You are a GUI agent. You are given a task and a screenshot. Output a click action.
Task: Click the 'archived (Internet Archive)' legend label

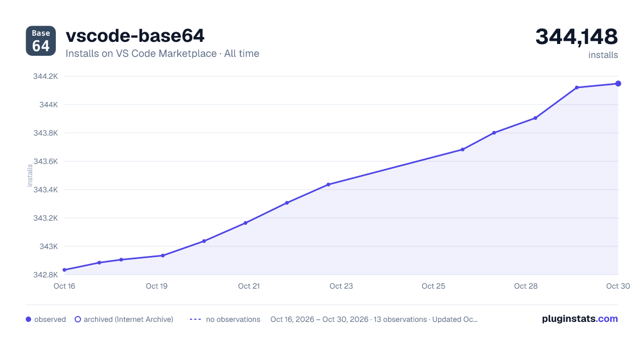pyautogui.click(x=128, y=319)
